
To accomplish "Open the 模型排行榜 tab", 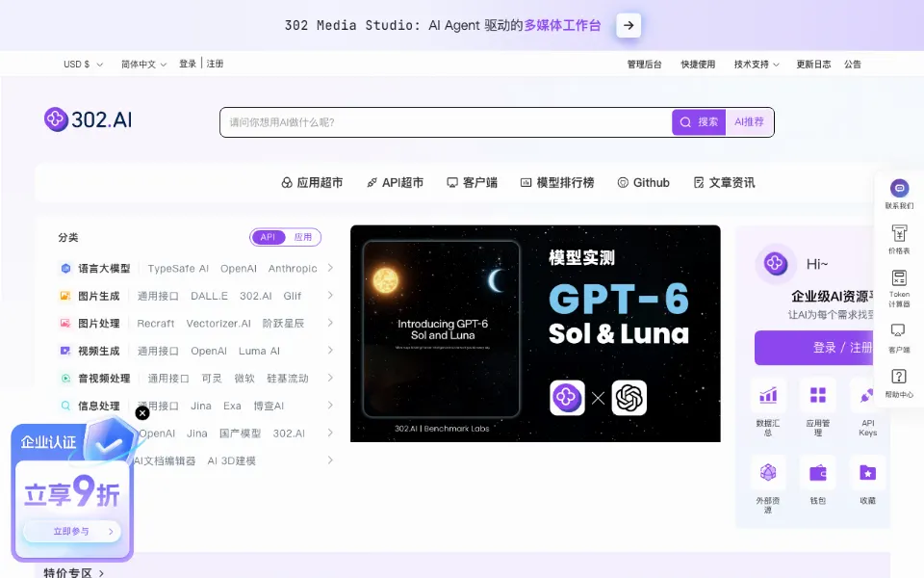I will click(557, 183).
